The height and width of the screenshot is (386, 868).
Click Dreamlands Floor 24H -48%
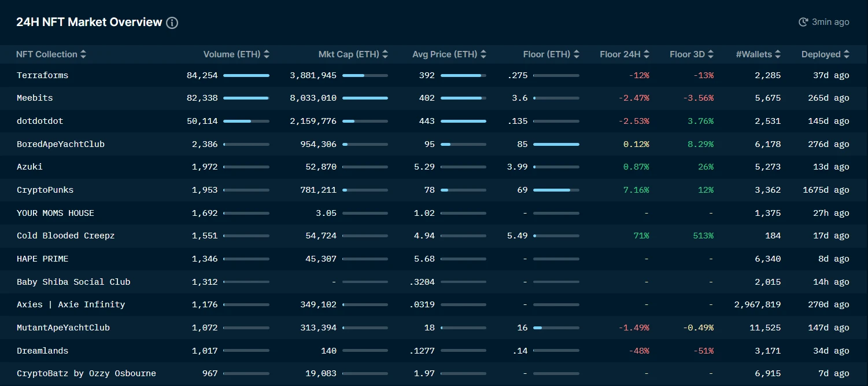pyautogui.click(x=639, y=351)
